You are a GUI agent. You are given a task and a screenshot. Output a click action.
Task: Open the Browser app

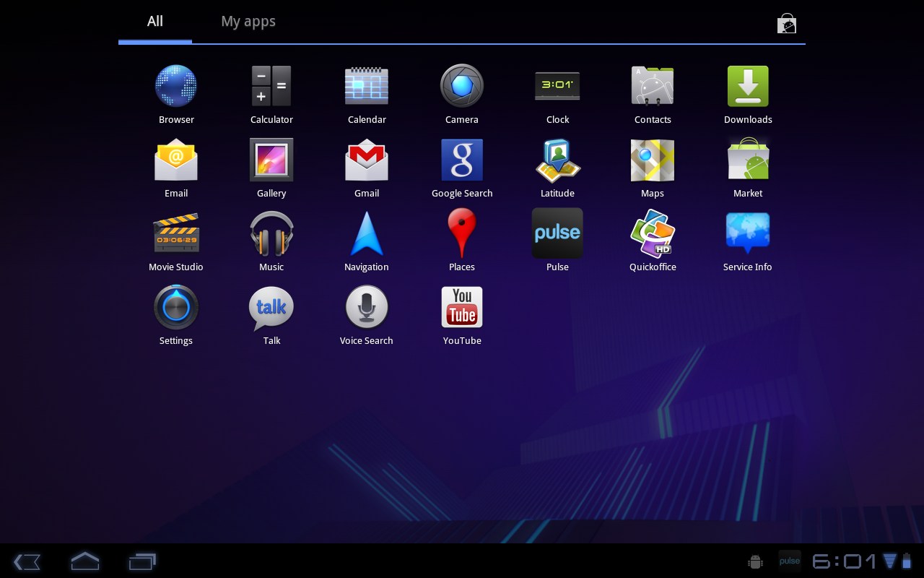176,87
